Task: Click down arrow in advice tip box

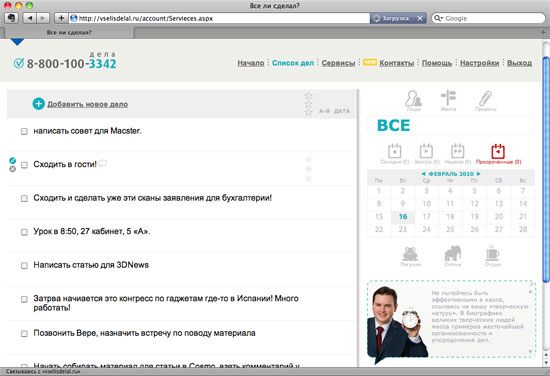Action: (x=530, y=351)
